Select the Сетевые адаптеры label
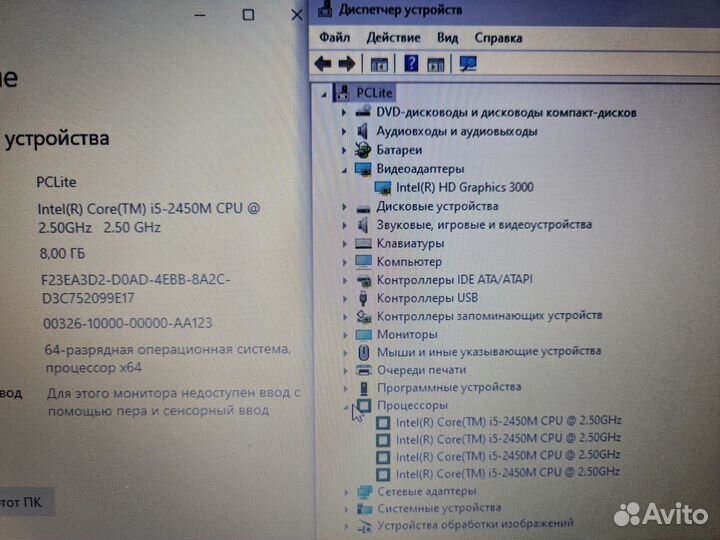The width and height of the screenshot is (720, 540). [x=427, y=491]
